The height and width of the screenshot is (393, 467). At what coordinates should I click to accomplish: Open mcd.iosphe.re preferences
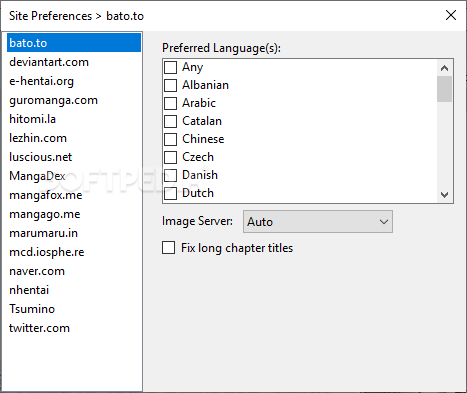74,252
